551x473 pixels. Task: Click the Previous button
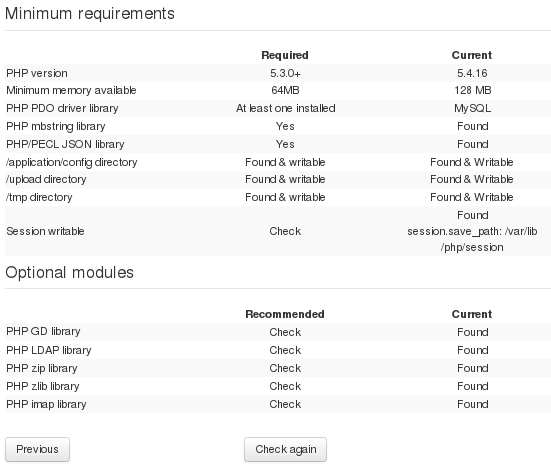click(x=37, y=449)
